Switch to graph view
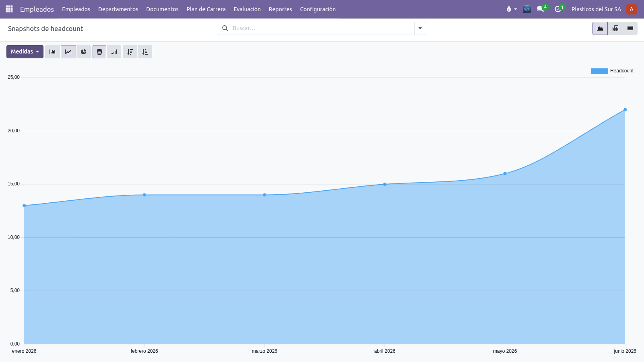Screen dimensions: 644x362 pos(600,28)
